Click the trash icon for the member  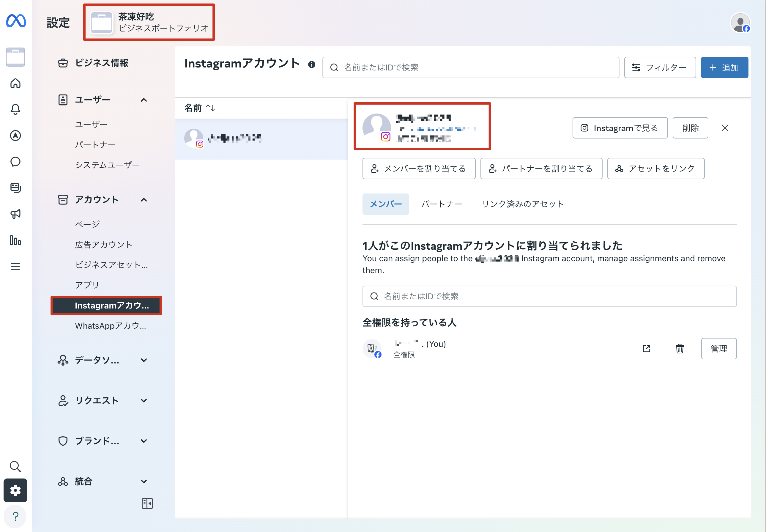point(680,349)
